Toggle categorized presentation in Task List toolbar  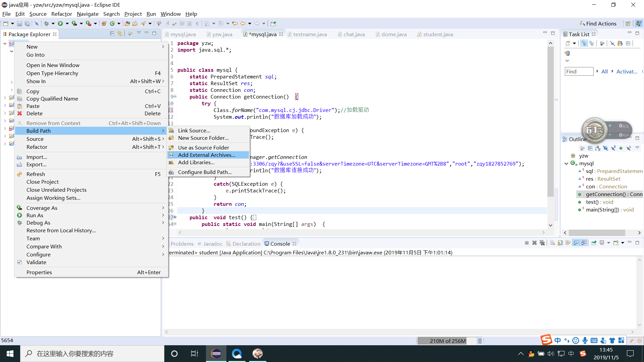coord(584,43)
